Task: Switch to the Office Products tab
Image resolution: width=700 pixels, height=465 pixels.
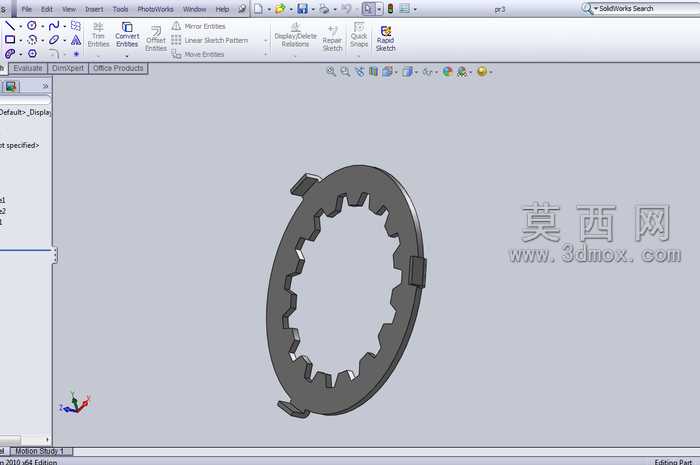Action: [118, 68]
